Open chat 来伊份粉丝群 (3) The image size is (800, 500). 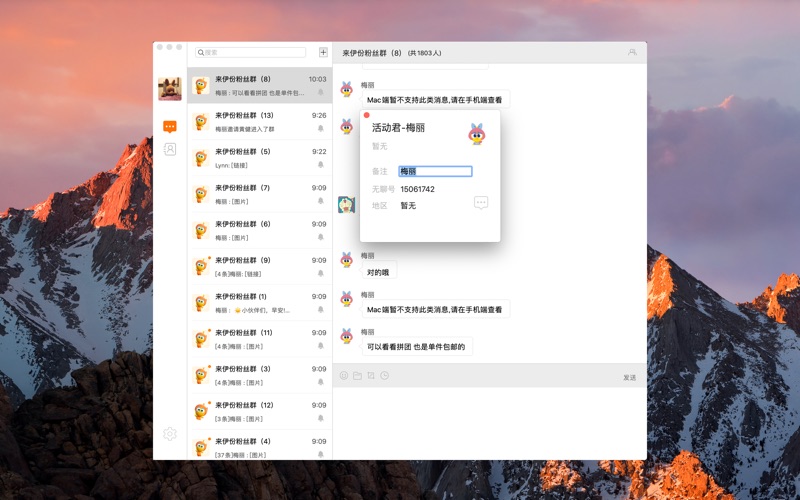coord(260,376)
